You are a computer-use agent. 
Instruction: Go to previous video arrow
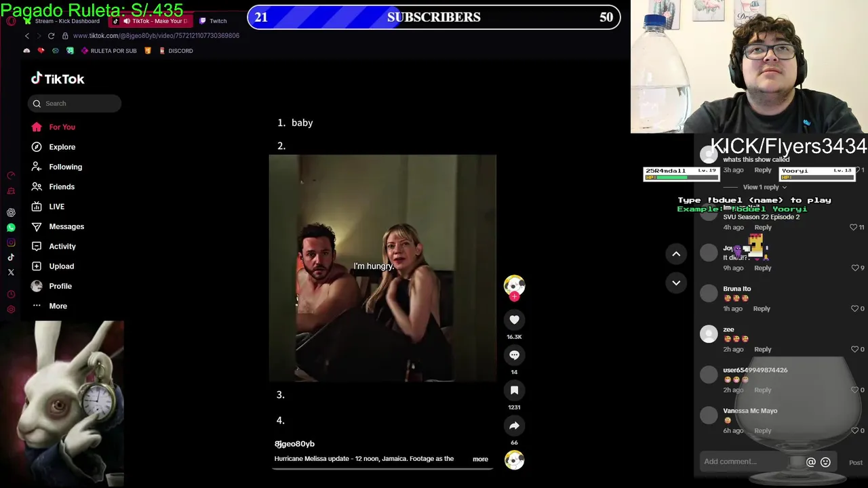click(676, 253)
